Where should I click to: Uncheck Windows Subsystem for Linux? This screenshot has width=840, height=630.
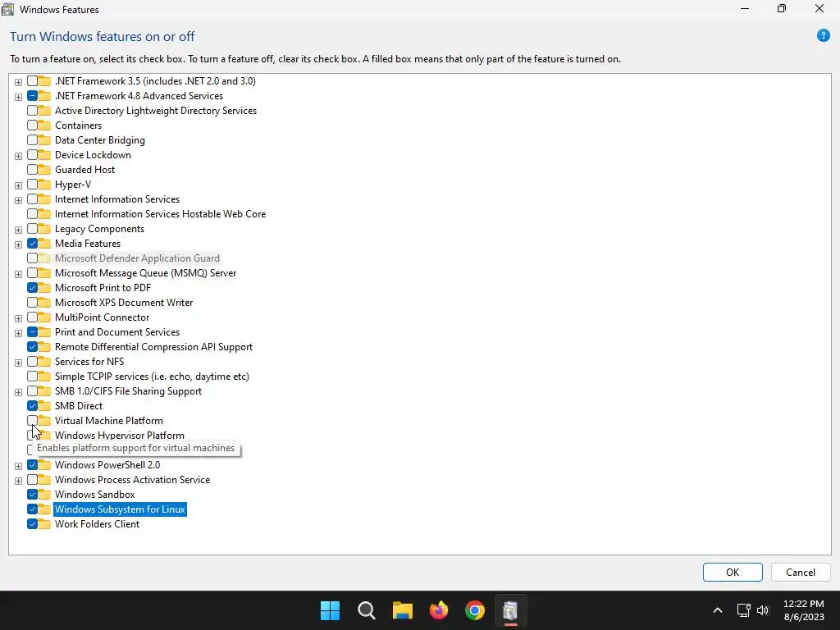[x=32, y=509]
